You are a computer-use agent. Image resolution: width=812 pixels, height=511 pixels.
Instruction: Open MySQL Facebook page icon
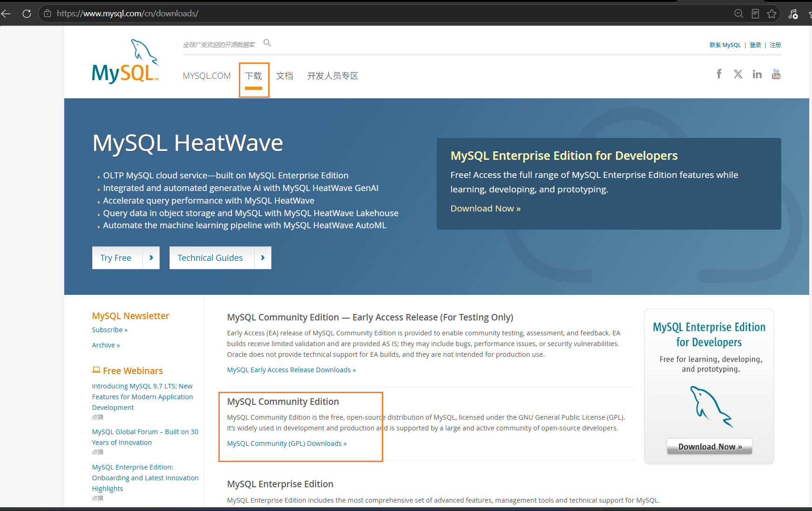[719, 74]
